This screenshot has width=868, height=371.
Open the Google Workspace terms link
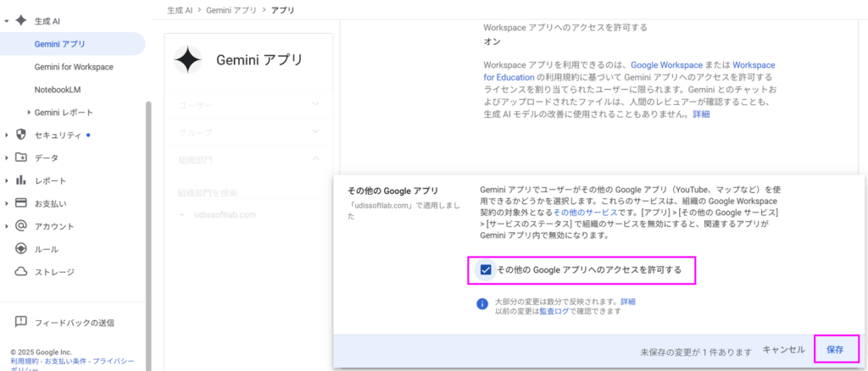(666, 64)
